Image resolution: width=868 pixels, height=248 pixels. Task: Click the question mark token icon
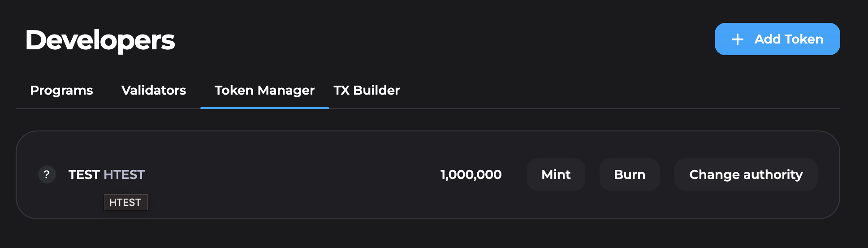(47, 174)
